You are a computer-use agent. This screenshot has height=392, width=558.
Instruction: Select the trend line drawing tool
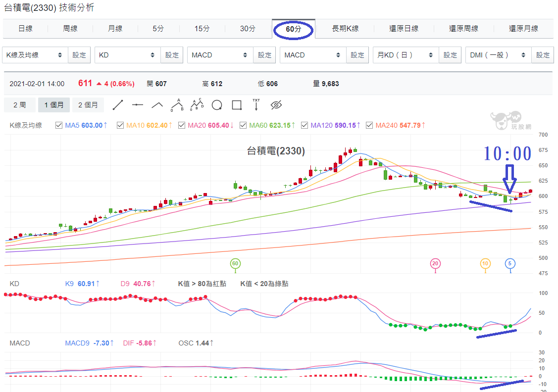[118, 105]
